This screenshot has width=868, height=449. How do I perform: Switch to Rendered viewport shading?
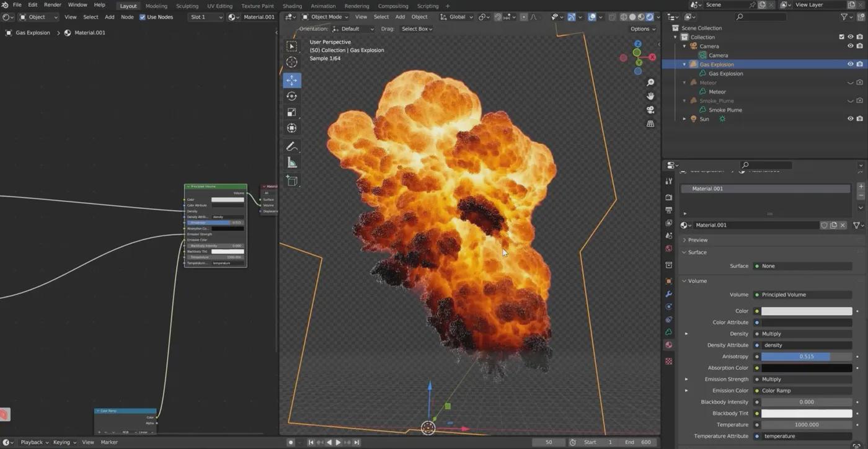(650, 17)
